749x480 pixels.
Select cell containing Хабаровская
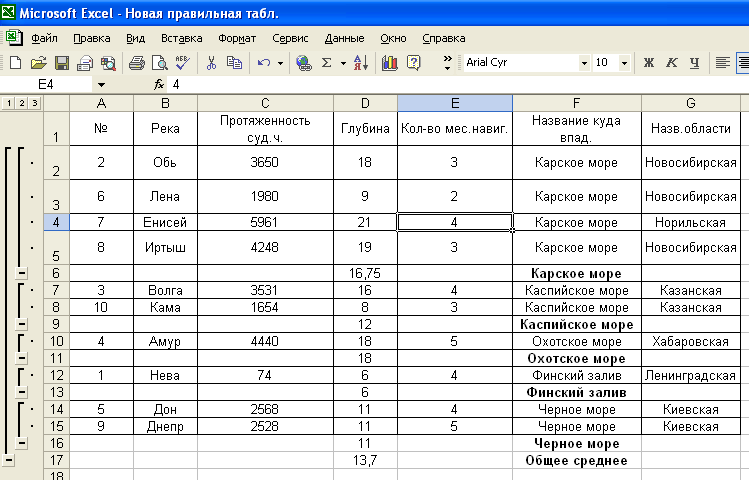coord(691,341)
